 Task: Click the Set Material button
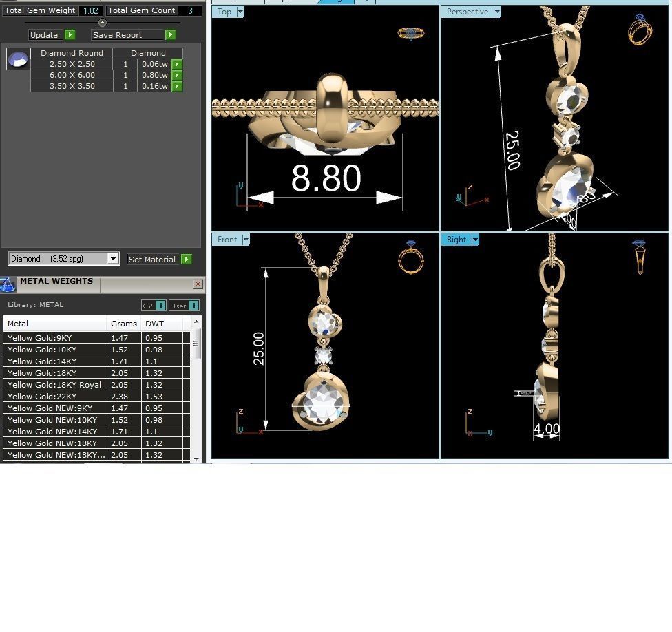pos(152,260)
